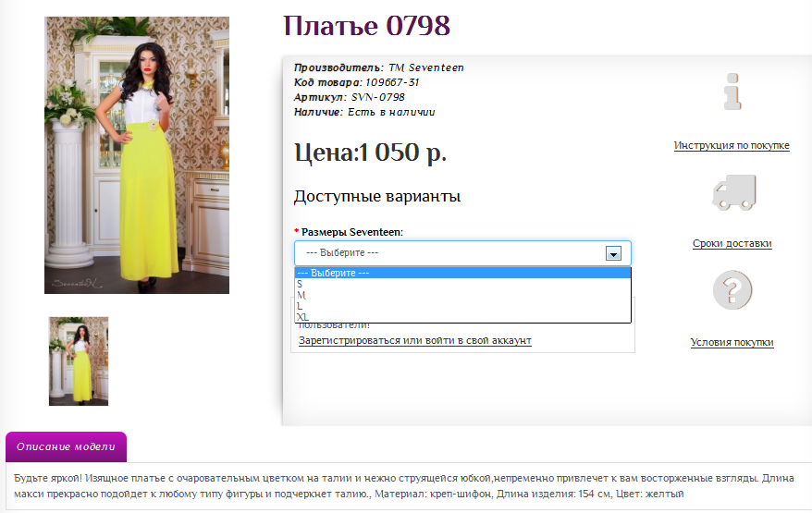812x513 pixels.
Task: Choose size M from the list
Action: click(x=301, y=295)
